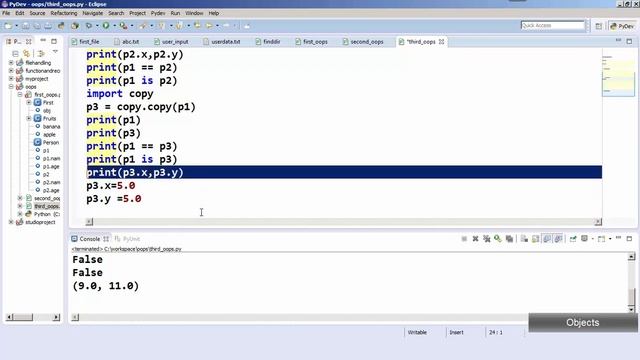Click the New file toolbar icon
Image resolution: width=640 pixels, height=360 pixels.
[8, 26]
